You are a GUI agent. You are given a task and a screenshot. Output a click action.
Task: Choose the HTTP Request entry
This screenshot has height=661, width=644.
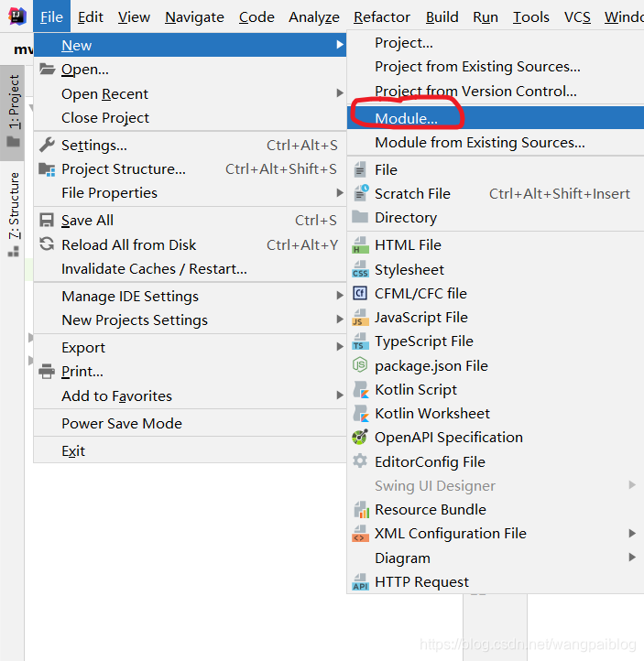point(496,581)
